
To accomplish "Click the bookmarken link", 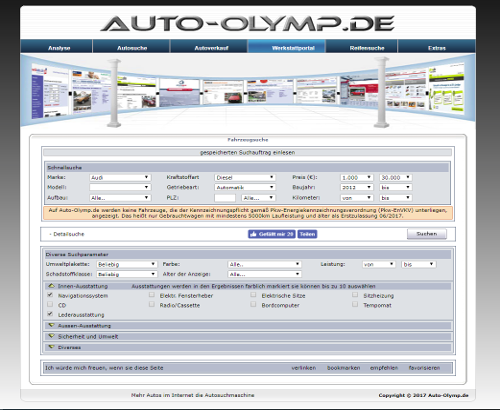I will click(x=344, y=368).
